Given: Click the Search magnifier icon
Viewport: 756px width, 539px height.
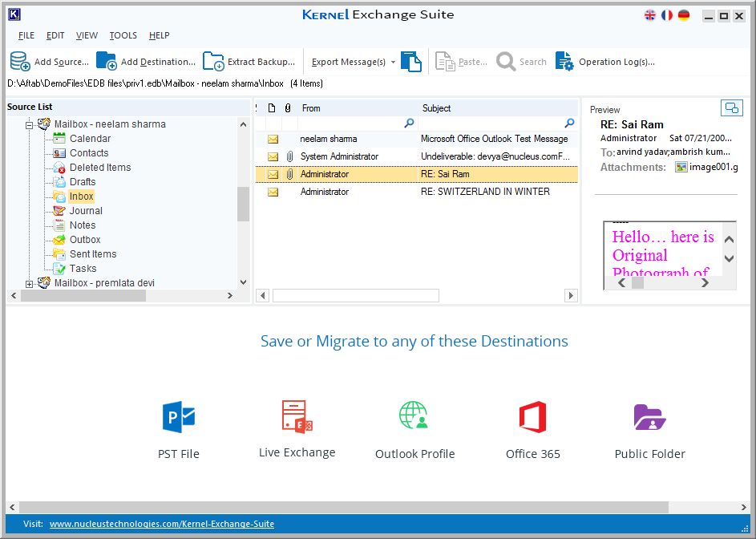Looking at the screenshot, I should click(x=506, y=62).
